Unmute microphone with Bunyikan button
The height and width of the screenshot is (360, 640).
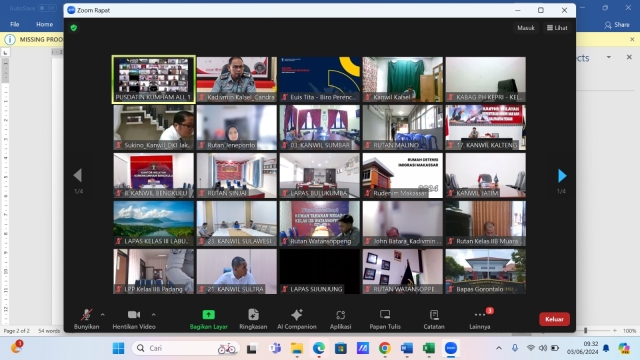[x=86, y=319]
